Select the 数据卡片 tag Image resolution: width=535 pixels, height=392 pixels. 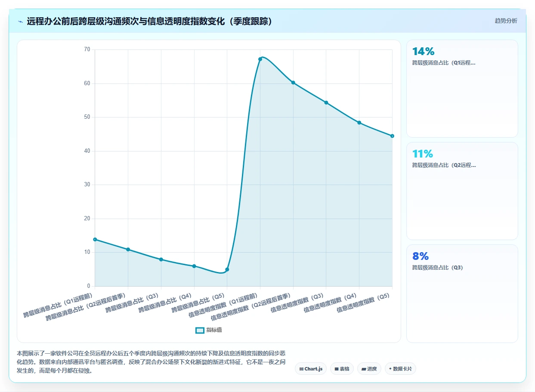tap(400, 369)
